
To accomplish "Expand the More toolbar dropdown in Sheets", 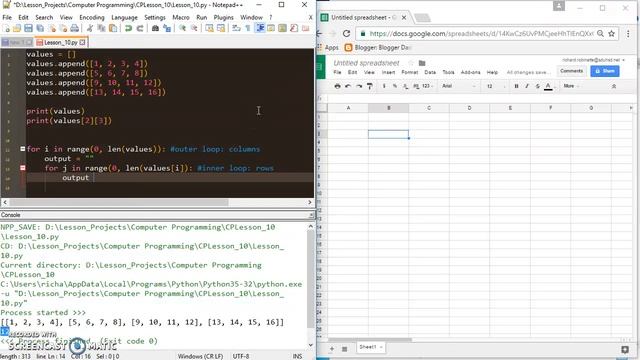I will pos(571,86).
